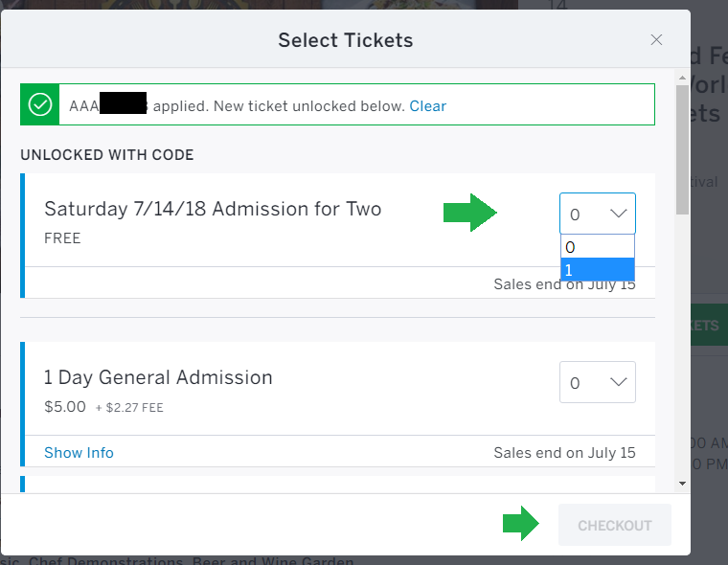Click the scrollbar down arrow
Screen dimensions: 728x565
click(682, 484)
